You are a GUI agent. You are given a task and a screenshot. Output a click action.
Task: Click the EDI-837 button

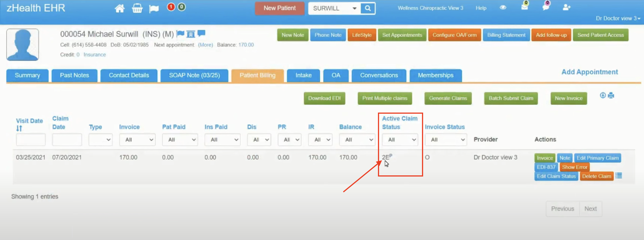tap(546, 167)
